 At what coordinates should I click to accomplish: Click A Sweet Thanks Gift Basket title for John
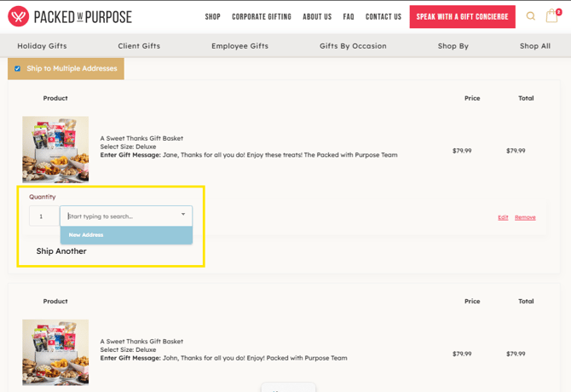[141, 342]
